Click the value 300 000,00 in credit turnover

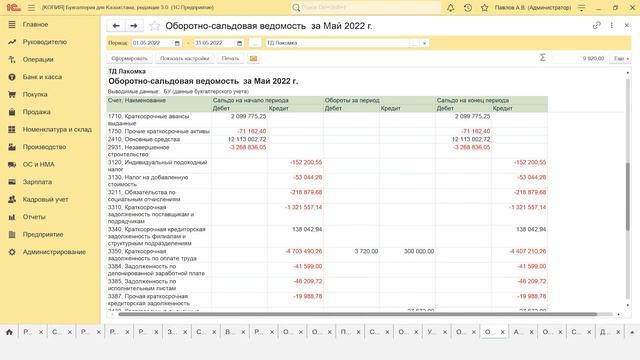click(x=419, y=251)
